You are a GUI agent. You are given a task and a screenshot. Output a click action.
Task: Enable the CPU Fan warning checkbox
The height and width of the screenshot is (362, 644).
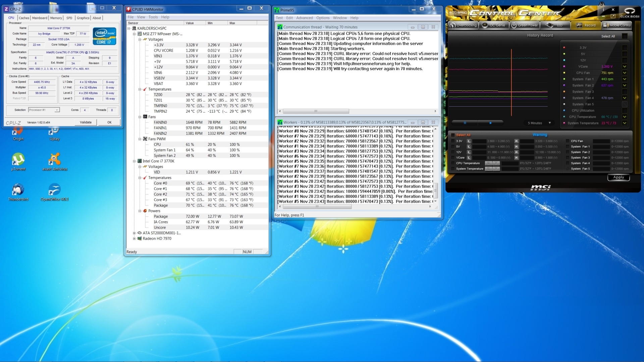(x=568, y=141)
